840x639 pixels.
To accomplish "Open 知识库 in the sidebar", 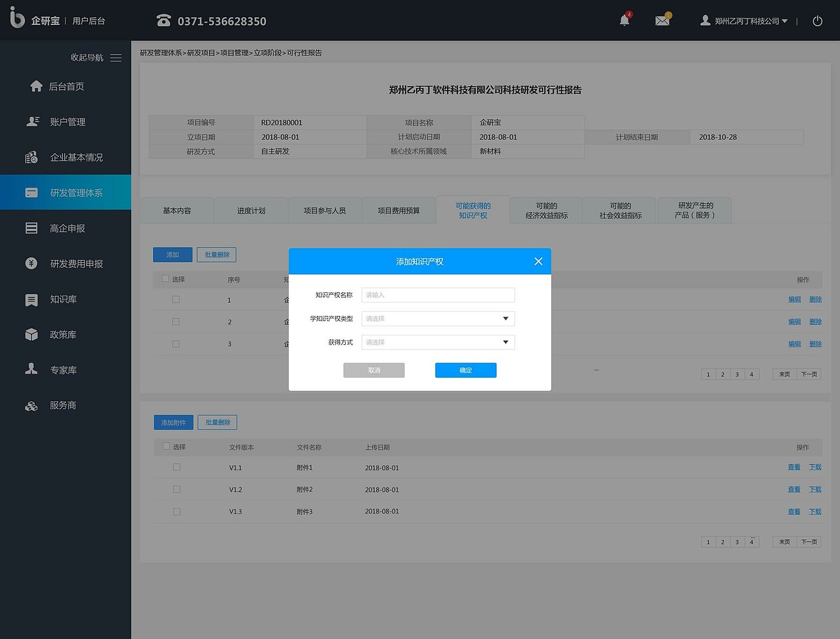I will (64, 299).
